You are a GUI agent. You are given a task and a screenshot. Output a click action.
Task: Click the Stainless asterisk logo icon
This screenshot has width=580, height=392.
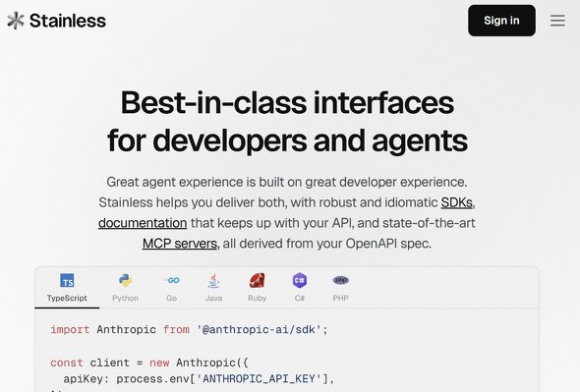[16, 21]
